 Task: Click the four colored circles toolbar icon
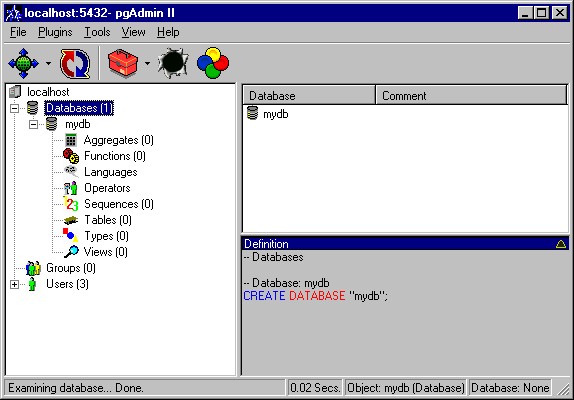click(x=213, y=63)
